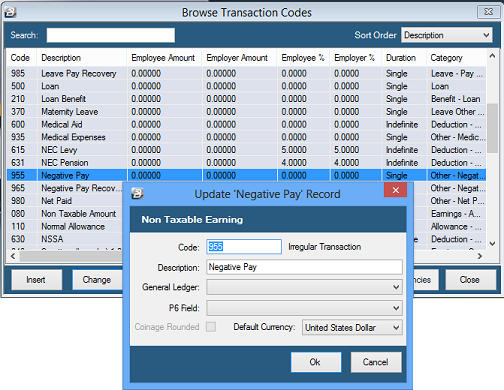Click the Change button

[97, 280]
